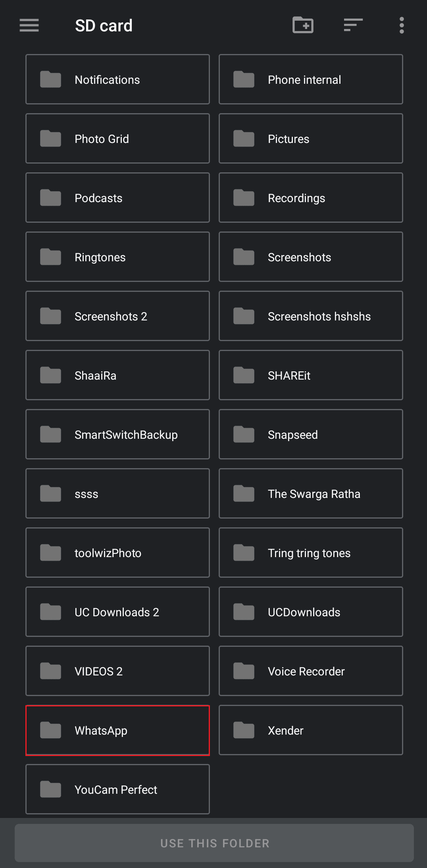Open the SmartSwitchBackup folder

coord(117,434)
